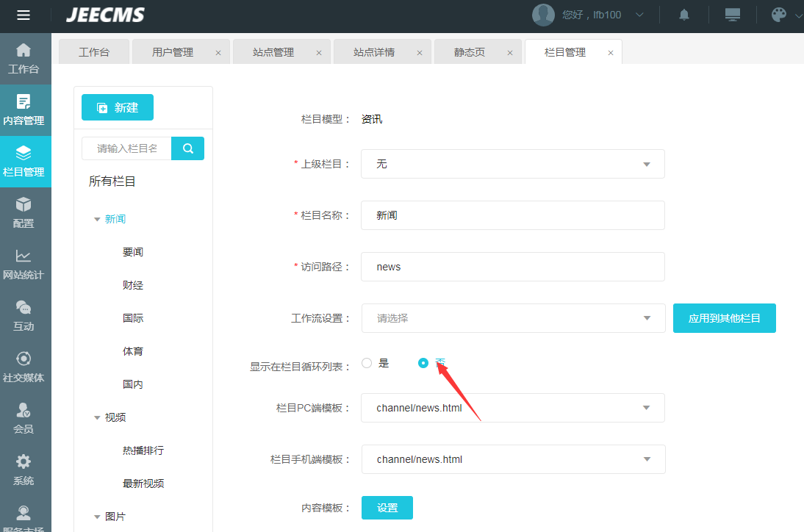Select 要闻 in the column tree

click(x=133, y=252)
